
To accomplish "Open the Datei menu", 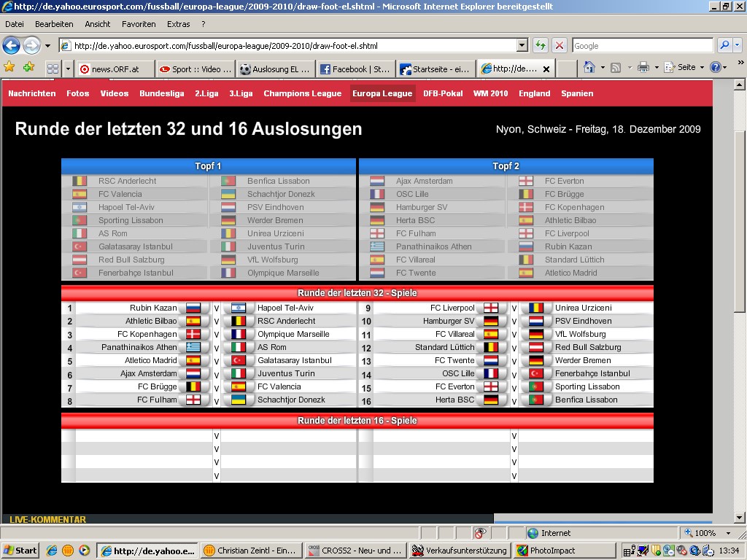I will pyautogui.click(x=15, y=24).
